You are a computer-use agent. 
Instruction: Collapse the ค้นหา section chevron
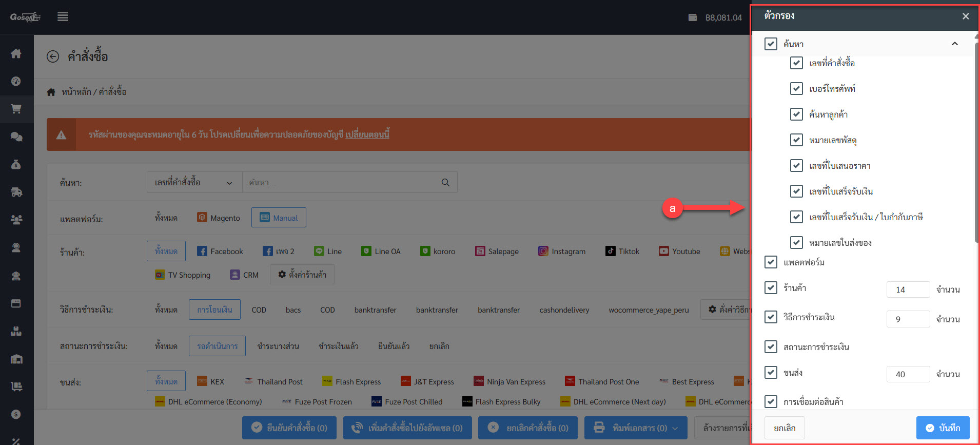pos(954,44)
